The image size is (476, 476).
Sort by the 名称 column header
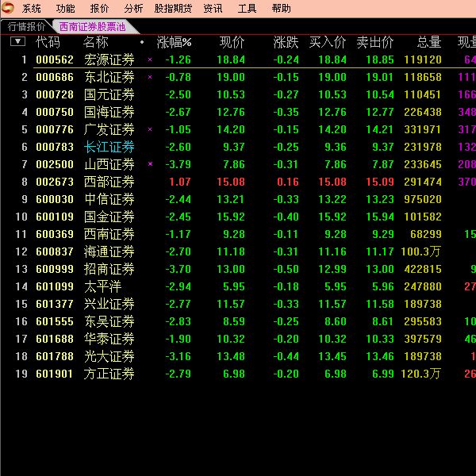[95, 42]
